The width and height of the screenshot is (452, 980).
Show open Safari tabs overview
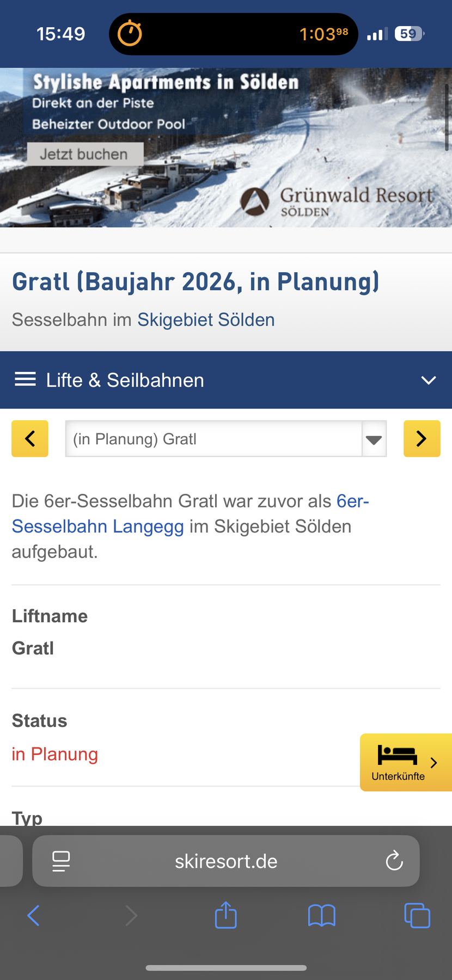pos(417,915)
